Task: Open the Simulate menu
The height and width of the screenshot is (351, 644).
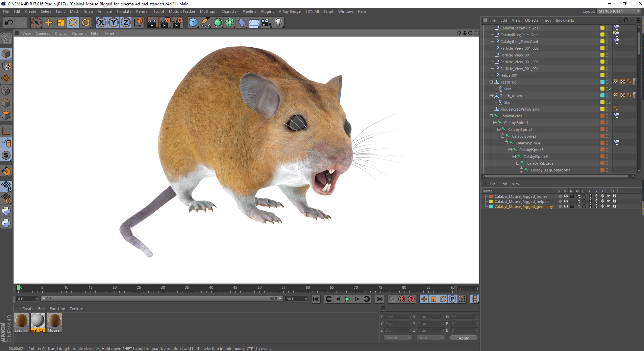Action: (124, 11)
